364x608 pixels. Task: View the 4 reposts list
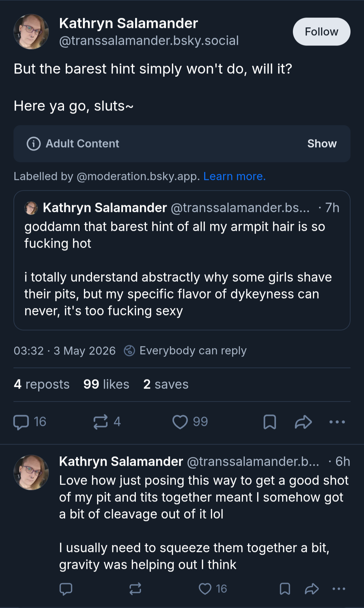41,384
